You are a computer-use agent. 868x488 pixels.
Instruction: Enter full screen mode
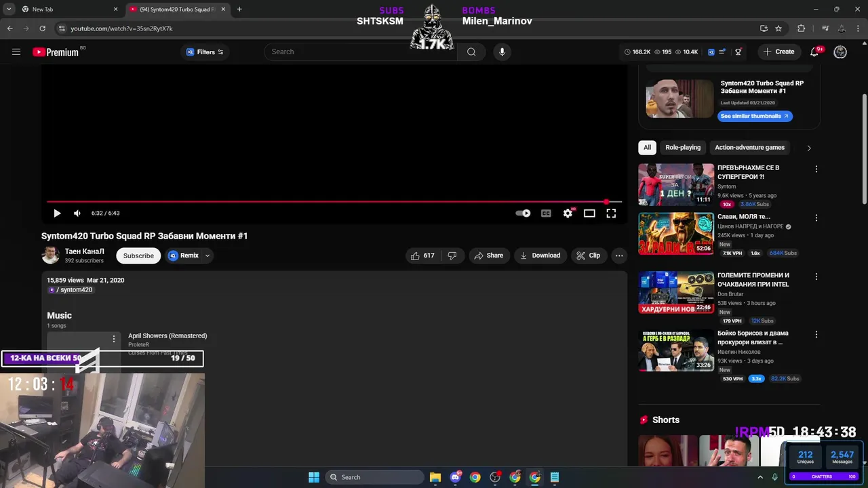tap(611, 213)
